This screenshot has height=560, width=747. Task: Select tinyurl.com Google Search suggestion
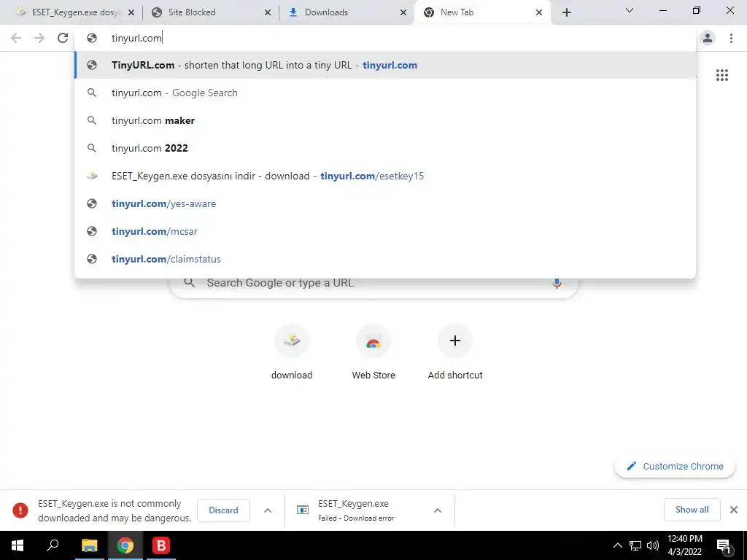point(385,93)
